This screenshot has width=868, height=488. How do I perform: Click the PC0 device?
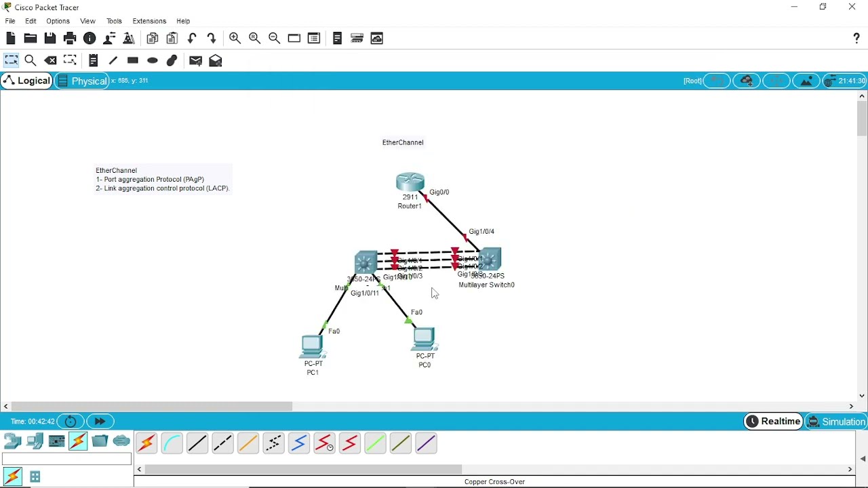[424, 339]
